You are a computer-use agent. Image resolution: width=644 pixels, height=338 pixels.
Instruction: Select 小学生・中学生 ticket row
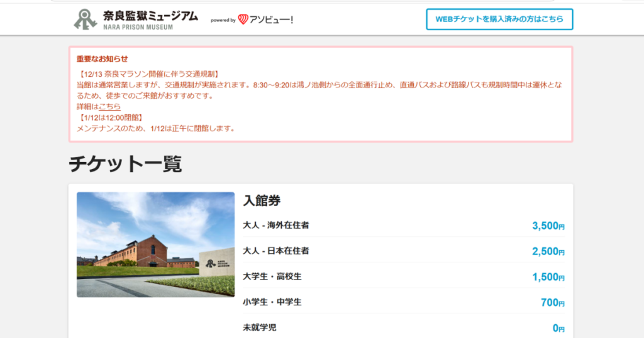pyautogui.click(x=404, y=302)
